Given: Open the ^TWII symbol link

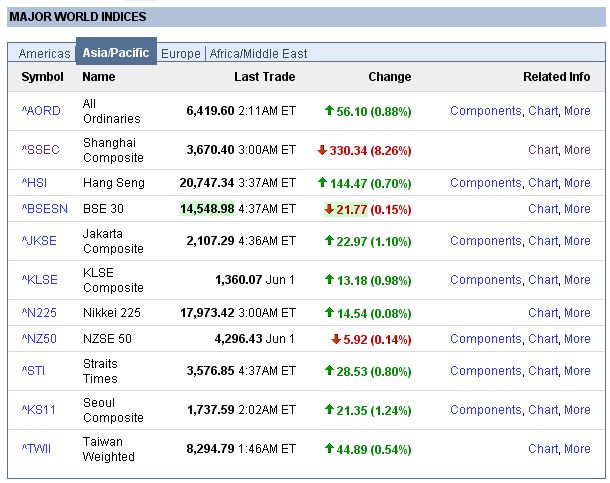Looking at the screenshot, I should pos(36,449).
